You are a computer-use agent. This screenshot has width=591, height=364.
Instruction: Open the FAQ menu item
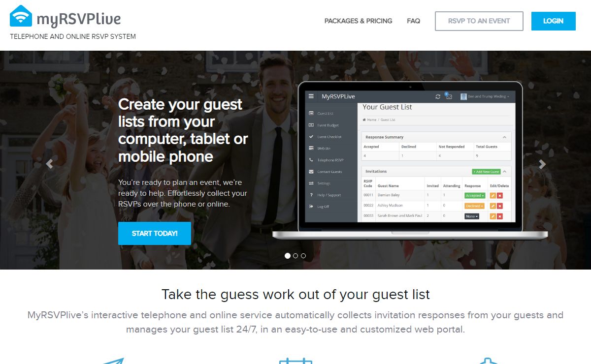[x=414, y=21]
